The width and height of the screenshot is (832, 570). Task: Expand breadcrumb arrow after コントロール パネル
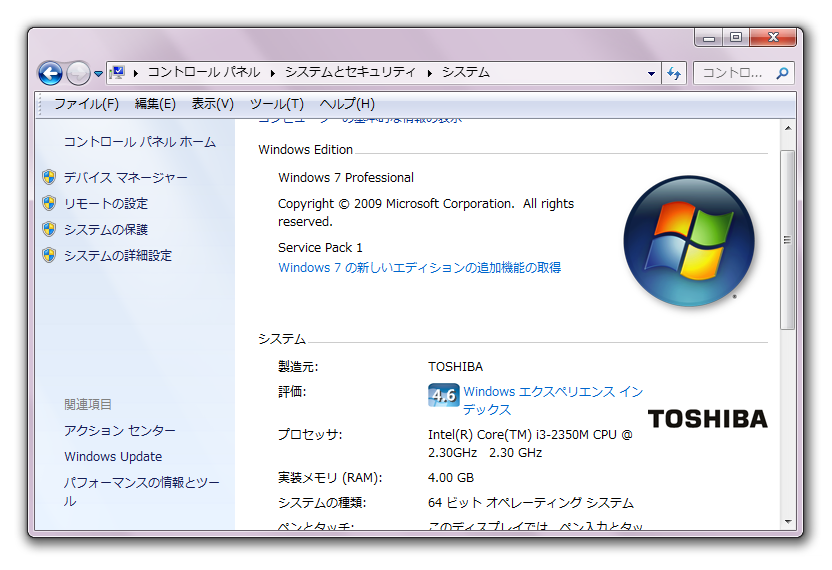[273, 73]
